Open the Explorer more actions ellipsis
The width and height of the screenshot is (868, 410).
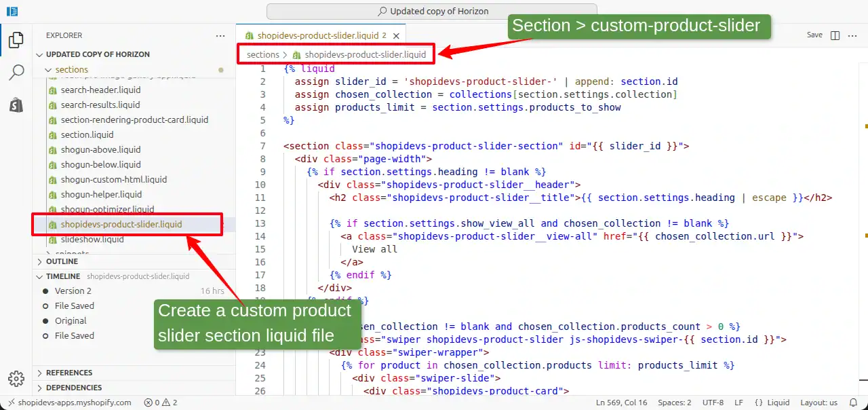coord(220,35)
